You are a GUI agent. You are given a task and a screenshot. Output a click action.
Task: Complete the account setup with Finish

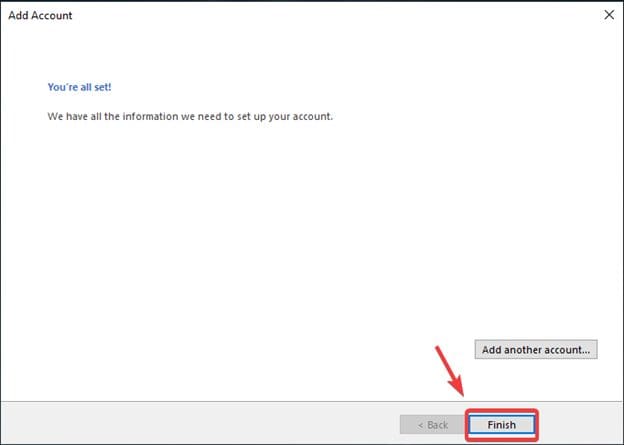[501, 424]
